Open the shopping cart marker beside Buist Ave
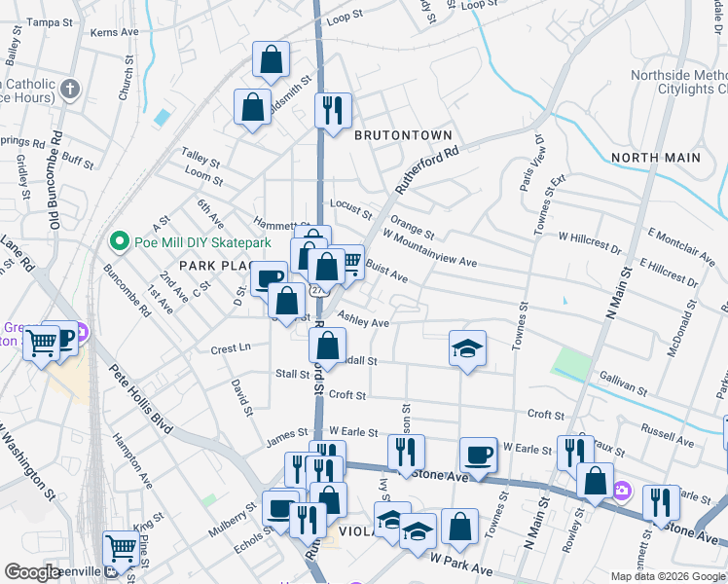Image resolution: width=728 pixels, height=584 pixels. pyautogui.click(x=354, y=266)
